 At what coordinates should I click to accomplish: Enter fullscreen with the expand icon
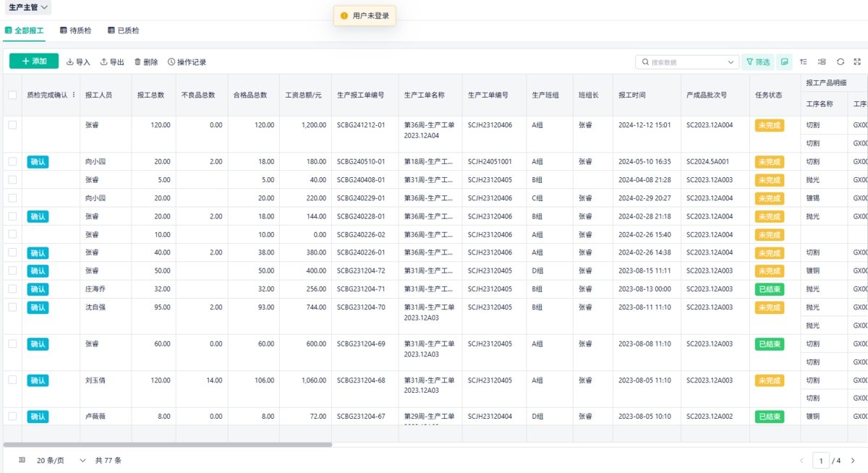pyautogui.click(x=858, y=62)
